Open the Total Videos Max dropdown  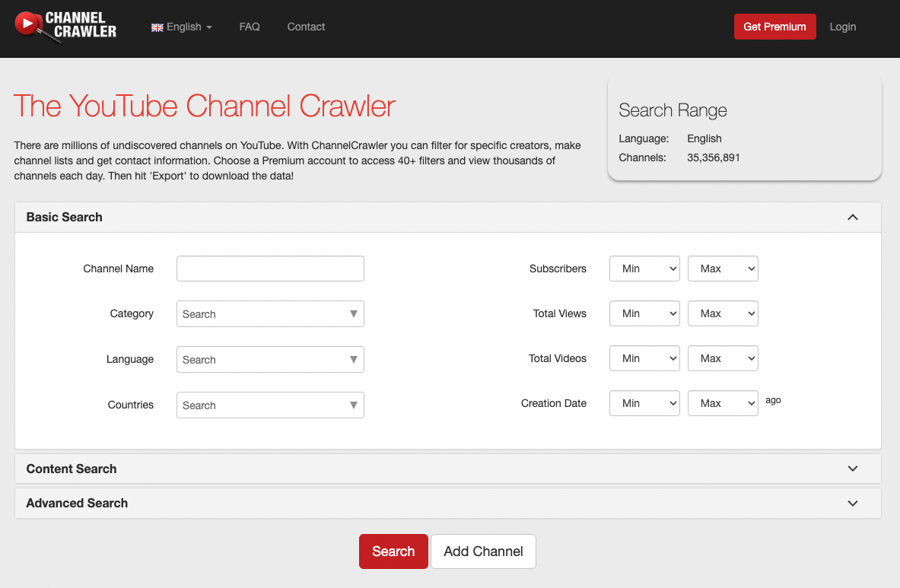click(722, 358)
